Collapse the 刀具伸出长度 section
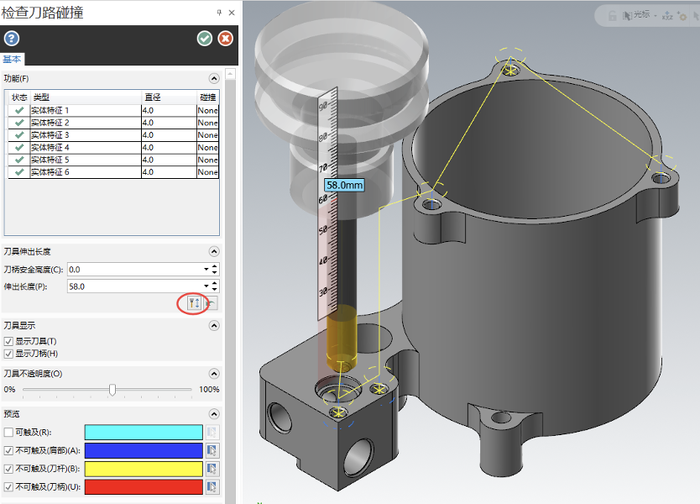This screenshot has width=700, height=504. [214, 252]
